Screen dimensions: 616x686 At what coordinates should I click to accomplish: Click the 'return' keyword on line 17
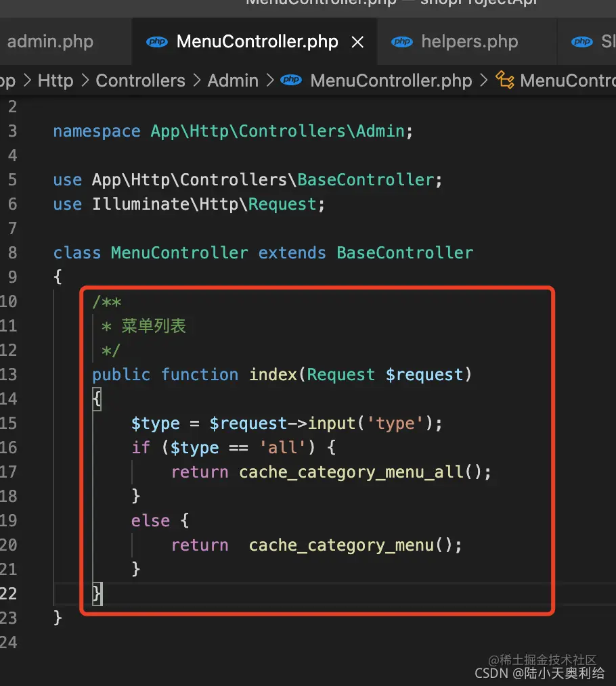point(200,472)
